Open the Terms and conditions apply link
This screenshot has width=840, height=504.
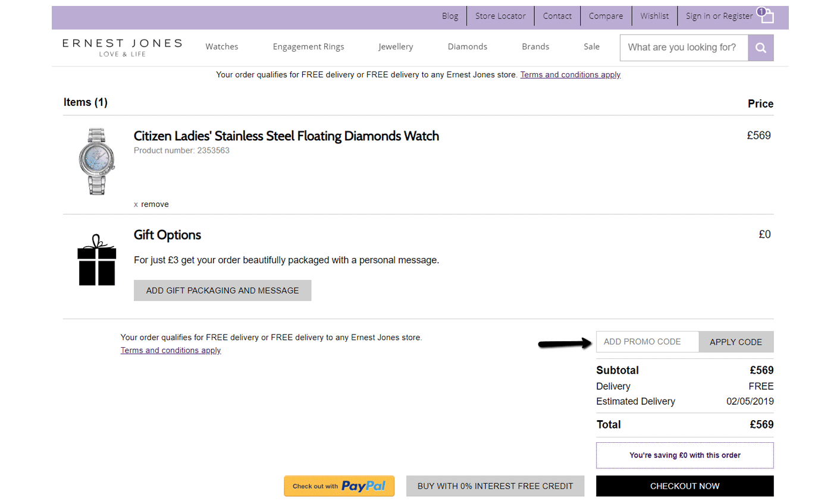171,350
